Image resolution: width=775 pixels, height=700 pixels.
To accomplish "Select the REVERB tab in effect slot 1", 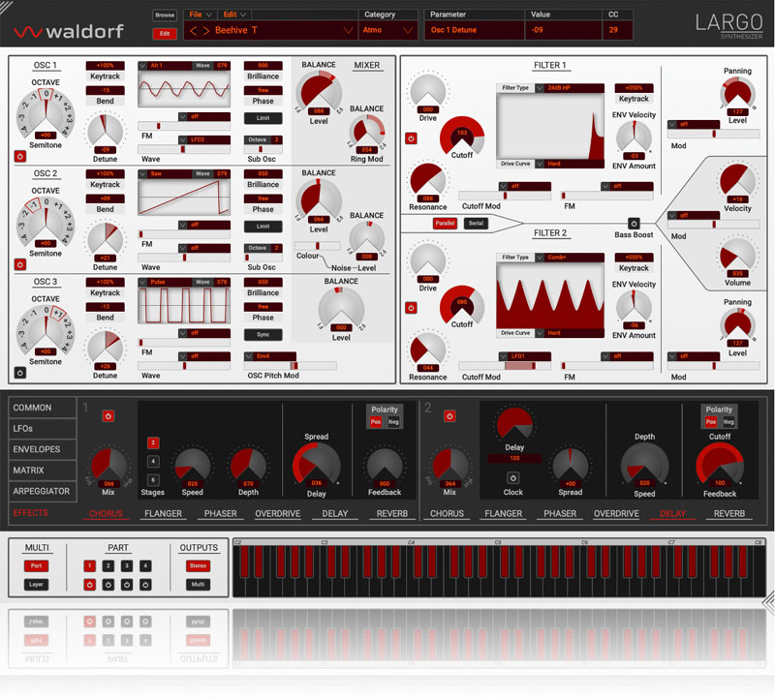I will point(392,514).
